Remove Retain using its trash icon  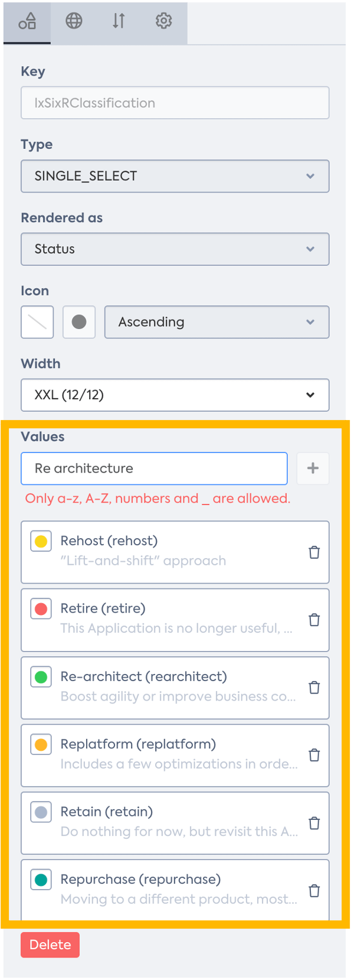[314, 823]
